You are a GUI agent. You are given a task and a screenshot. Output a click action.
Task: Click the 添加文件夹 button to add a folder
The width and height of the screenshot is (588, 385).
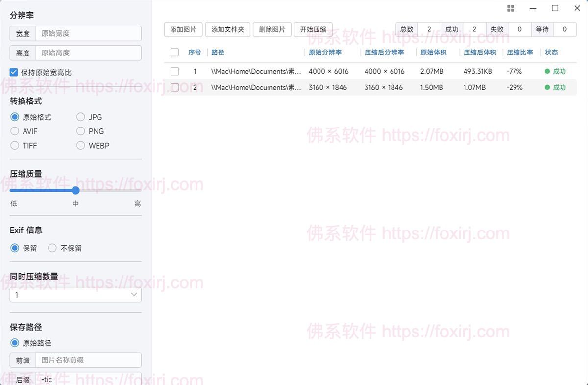227,29
